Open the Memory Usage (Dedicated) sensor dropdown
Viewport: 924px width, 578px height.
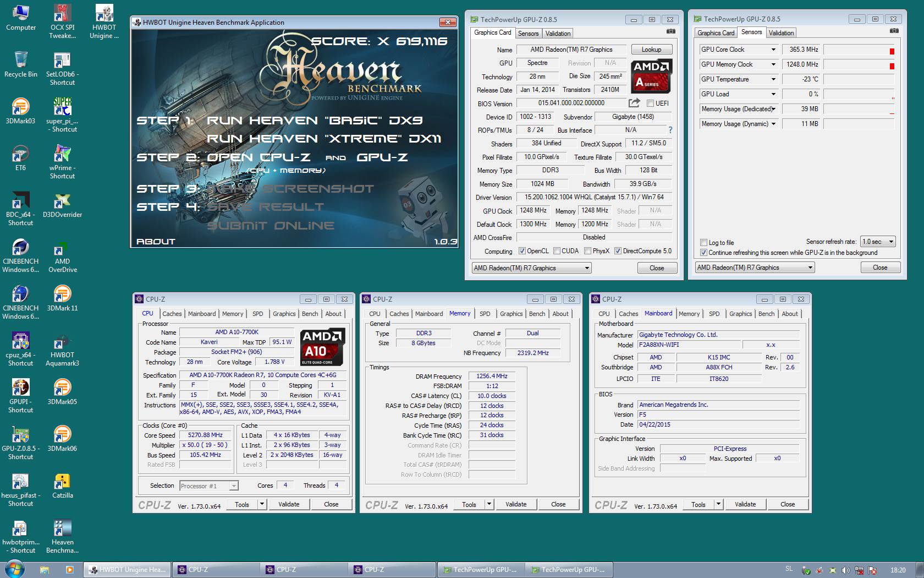coord(773,109)
